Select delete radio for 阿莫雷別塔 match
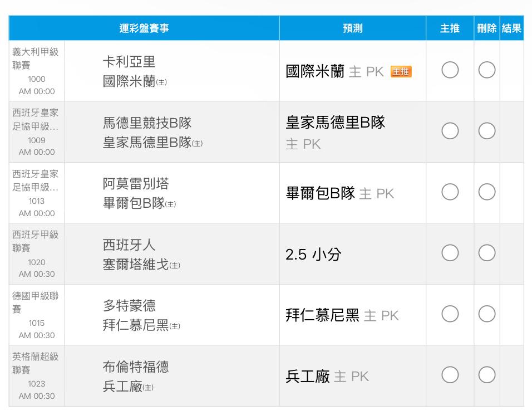 pos(486,192)
